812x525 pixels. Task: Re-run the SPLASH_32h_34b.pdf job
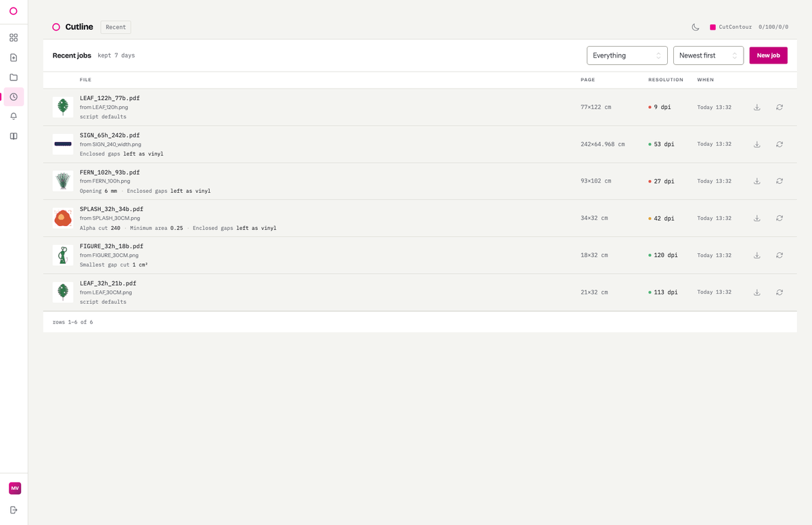click(780, 218)
